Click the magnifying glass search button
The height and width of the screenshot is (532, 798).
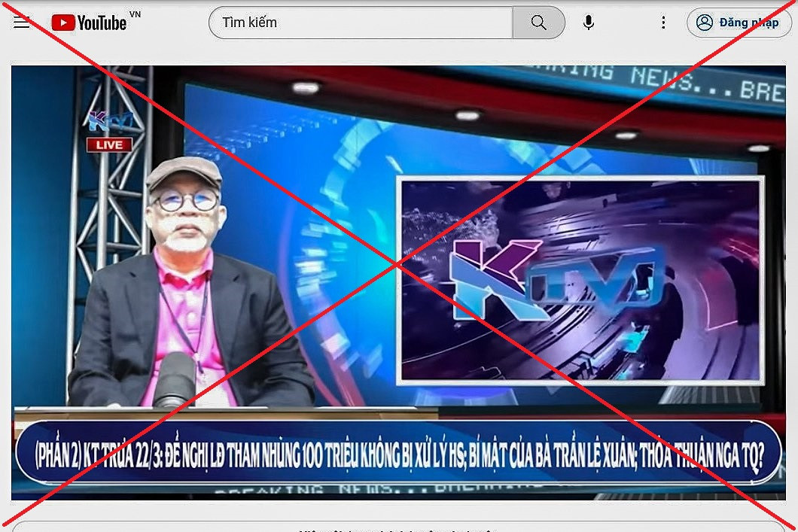point(538,23)
